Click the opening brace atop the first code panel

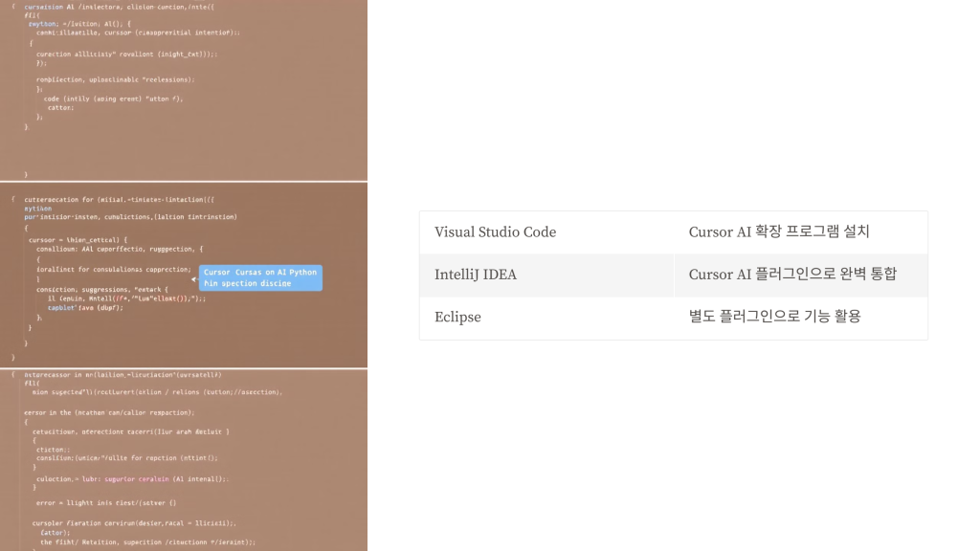tap(13, 7)
